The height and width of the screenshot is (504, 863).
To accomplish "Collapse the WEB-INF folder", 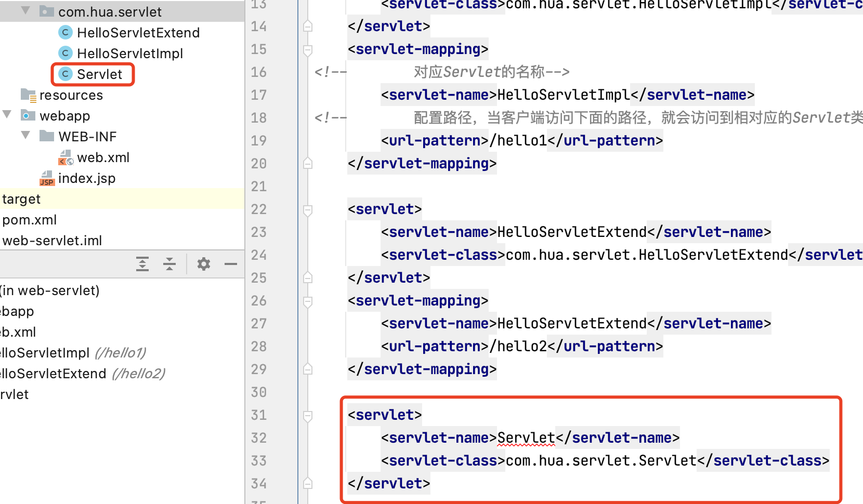I will 25,136.
